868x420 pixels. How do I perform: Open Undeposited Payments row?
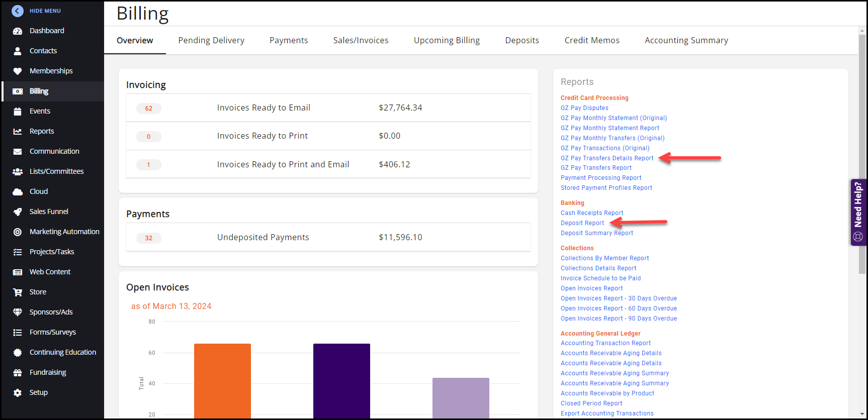coord(328,237)
